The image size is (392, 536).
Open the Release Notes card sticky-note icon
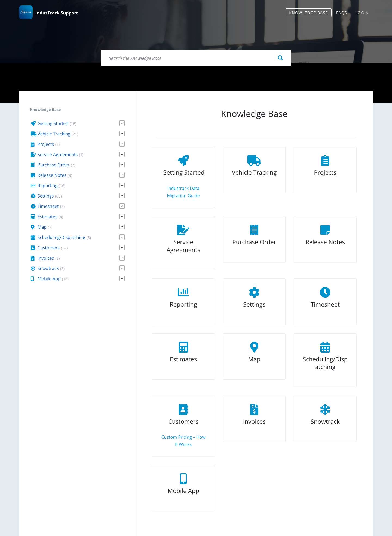[x=325, y=230]
